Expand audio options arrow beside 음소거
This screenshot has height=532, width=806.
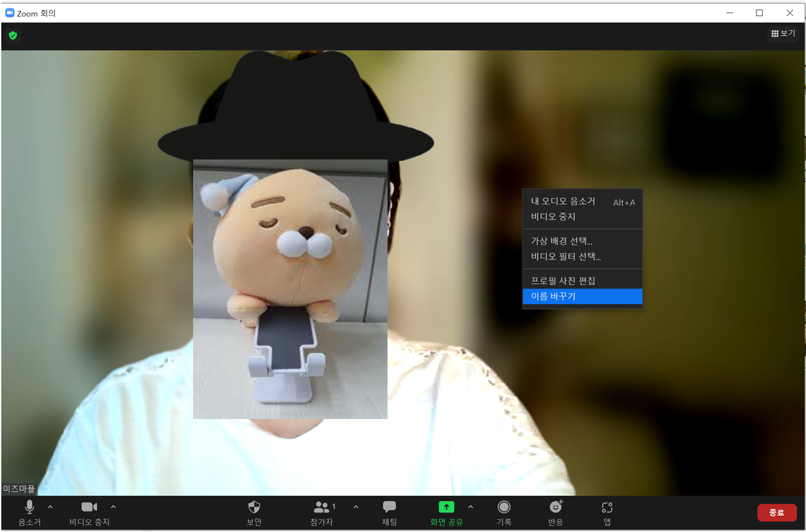click(50, 507)
